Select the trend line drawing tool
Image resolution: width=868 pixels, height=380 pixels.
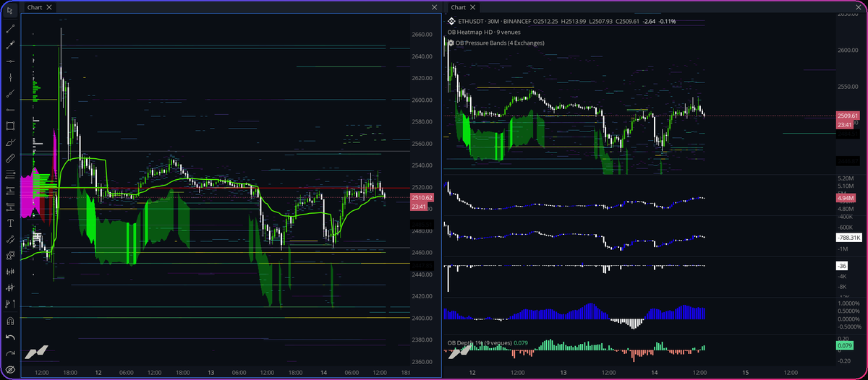(x=10, y=28)
